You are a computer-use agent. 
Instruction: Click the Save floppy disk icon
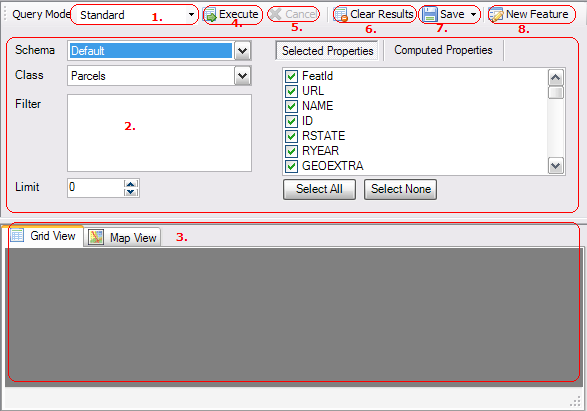point(430,15)
